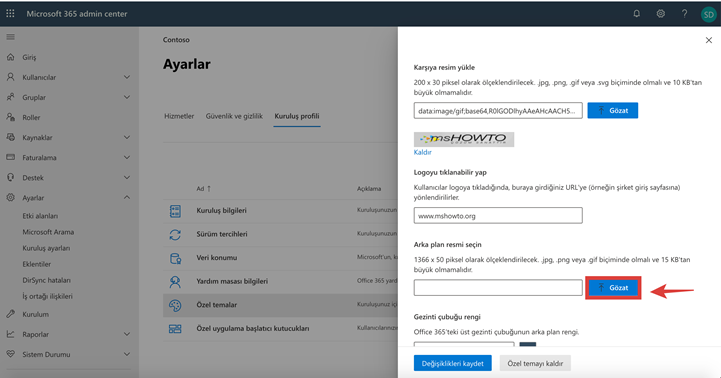The height and width of the screenshot is (378, 721).
Task: Collapse the Ayarlar menu chevron
Action: [x=127, y=197]
